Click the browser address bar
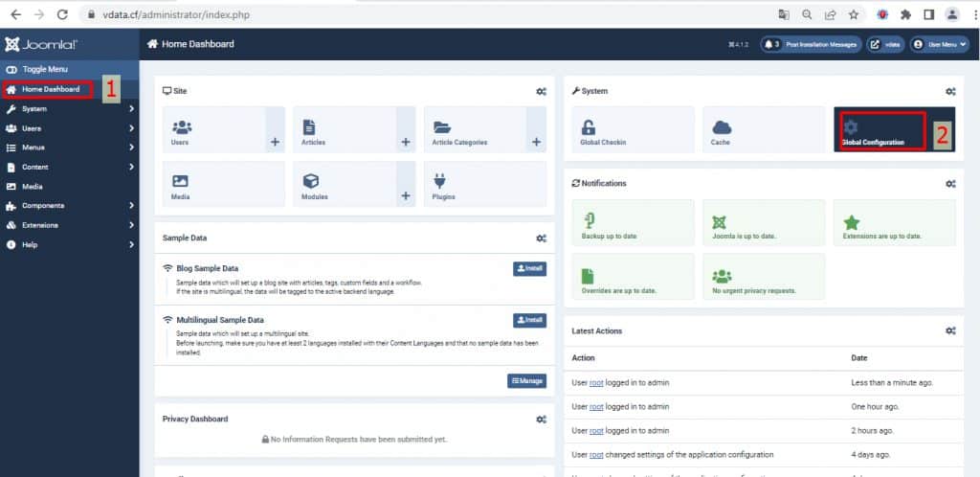Image resolution: width=980 pixels, height=477 pixels. (425, 14)
